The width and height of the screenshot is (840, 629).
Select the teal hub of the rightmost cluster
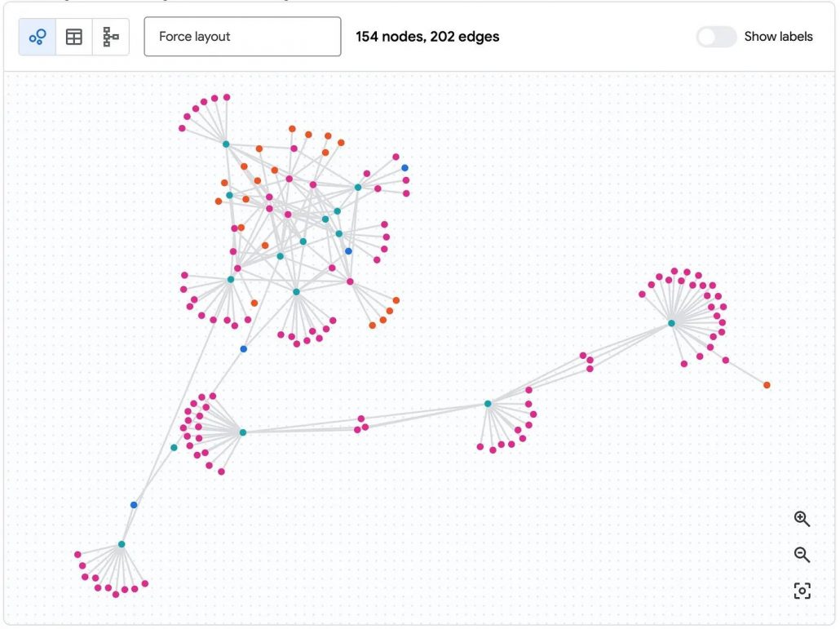point(671,323)
